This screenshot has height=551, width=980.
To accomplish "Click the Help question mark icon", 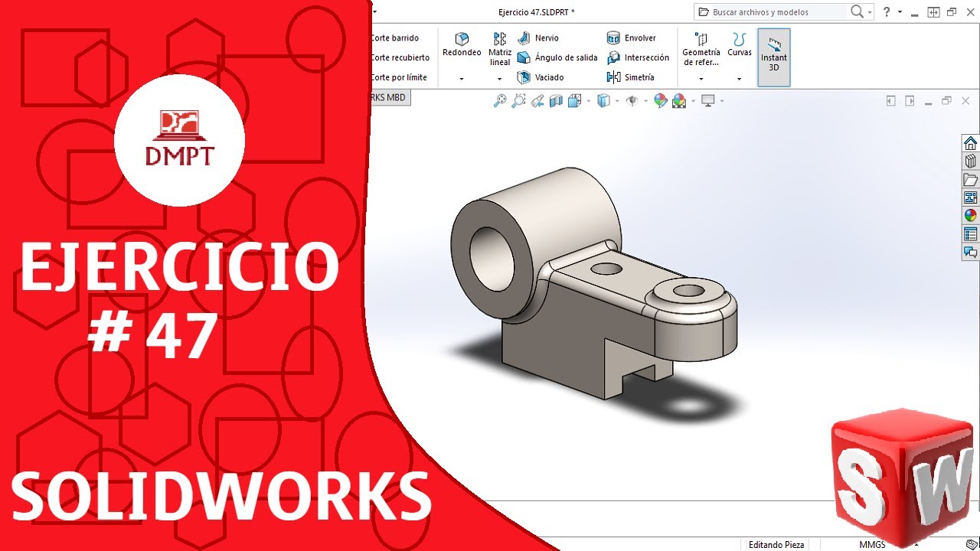I will (x=887, y=11).
